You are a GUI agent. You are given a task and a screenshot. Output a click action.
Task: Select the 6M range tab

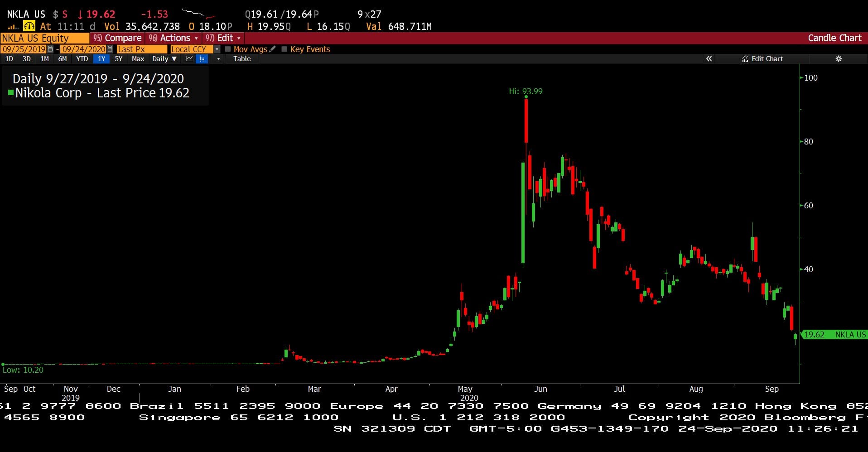click(63, 59)
